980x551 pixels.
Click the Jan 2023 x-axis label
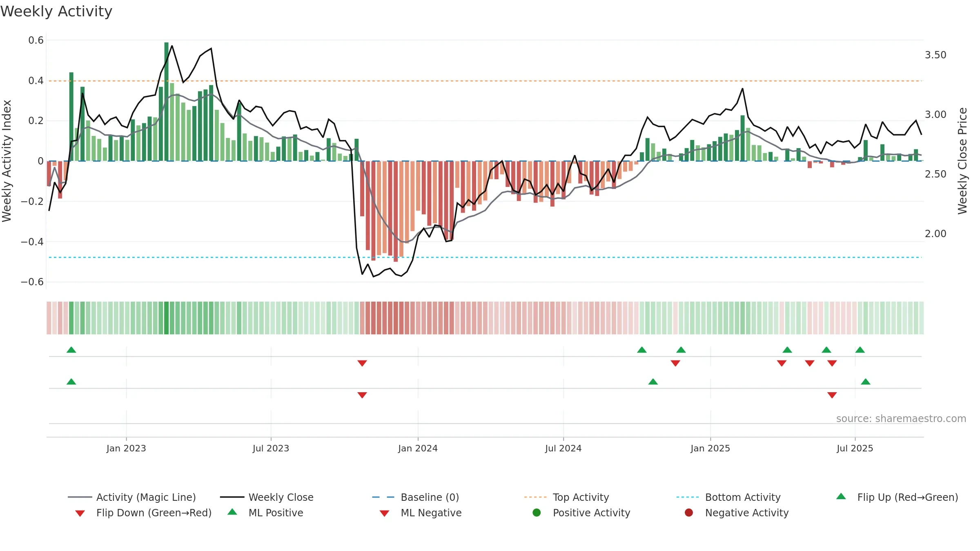[x=126, y=449]
